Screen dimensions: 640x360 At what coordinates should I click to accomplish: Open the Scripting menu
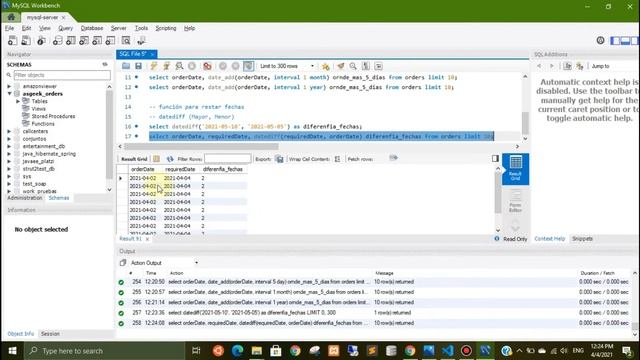point(166,28)
